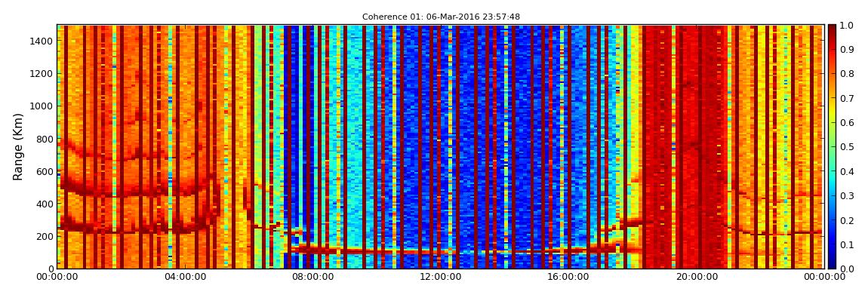Click the colorbar 0.4 tick label
Viewport: 868px width, 307px height.
point(848,171)
